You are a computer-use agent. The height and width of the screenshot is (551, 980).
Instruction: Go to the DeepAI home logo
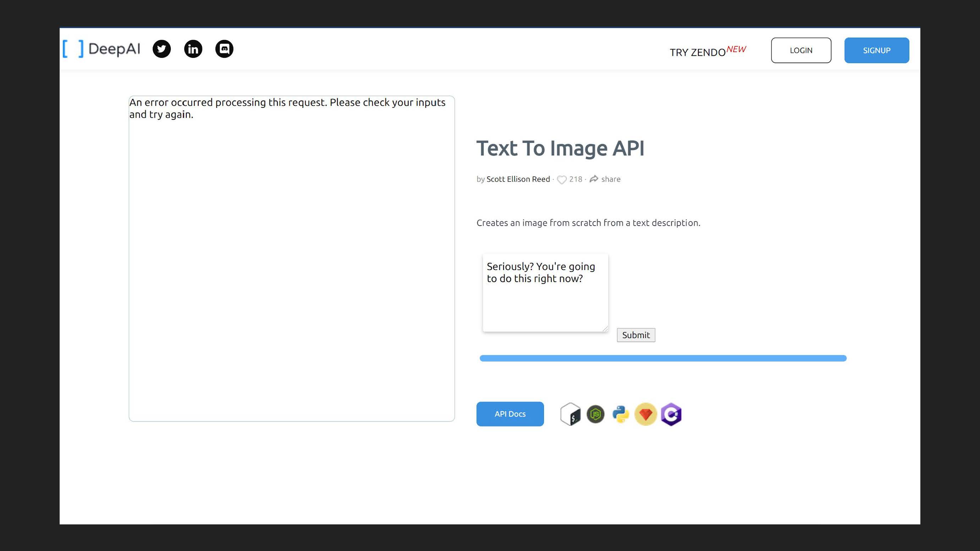coord(102,49)
